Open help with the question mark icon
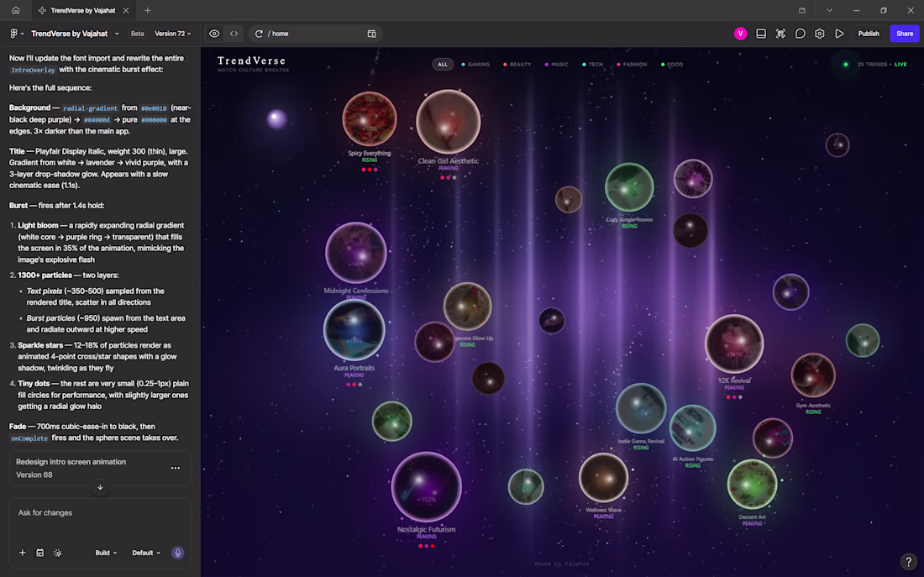The height and width of the screenshot is (577, 924). point(909,562)
